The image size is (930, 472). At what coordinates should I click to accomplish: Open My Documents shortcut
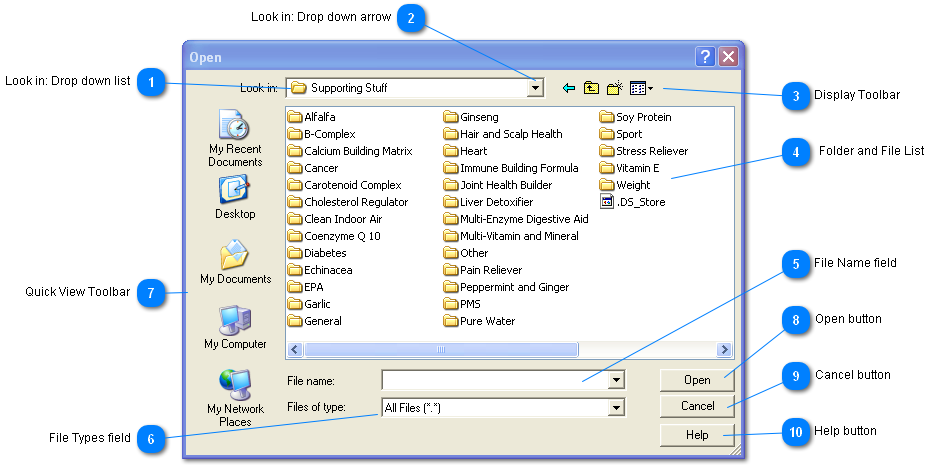coord(235,261)
